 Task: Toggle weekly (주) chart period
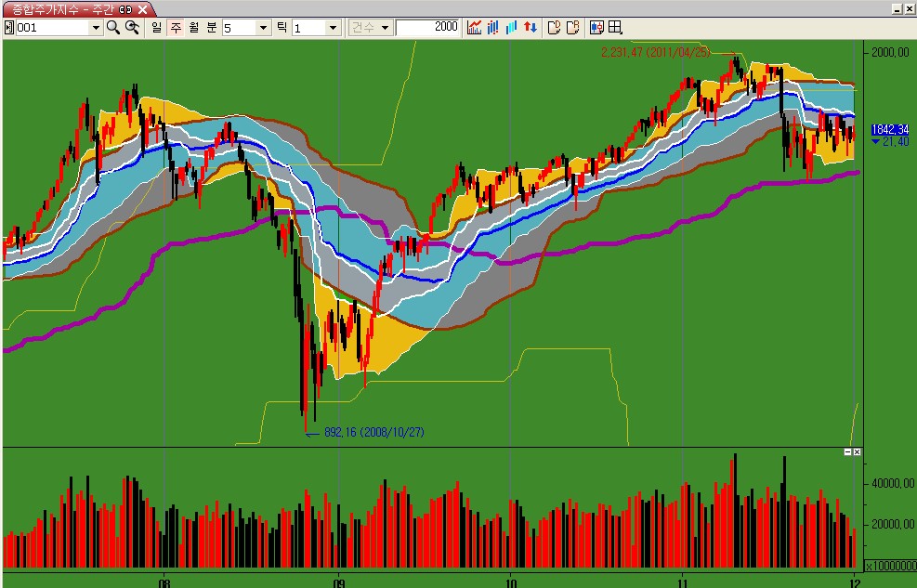(x=176, y=27)
